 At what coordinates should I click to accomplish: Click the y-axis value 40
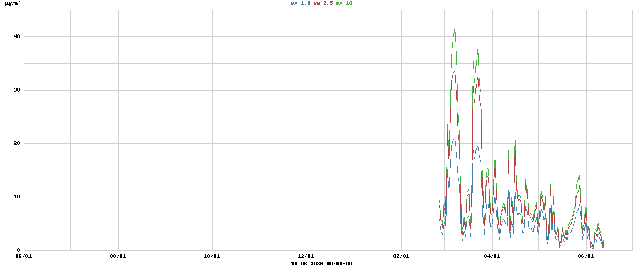pos(17,36)
